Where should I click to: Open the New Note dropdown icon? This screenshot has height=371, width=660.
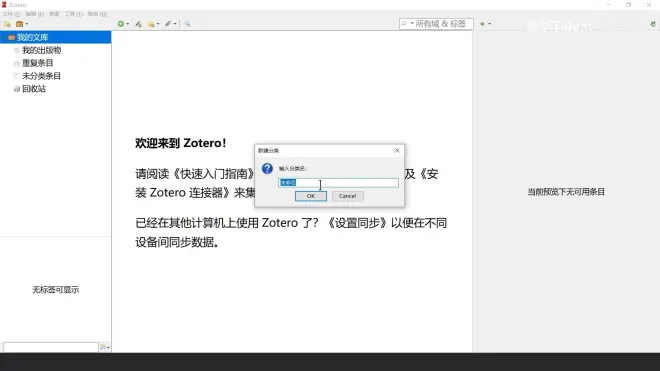(x=153, y=24)
